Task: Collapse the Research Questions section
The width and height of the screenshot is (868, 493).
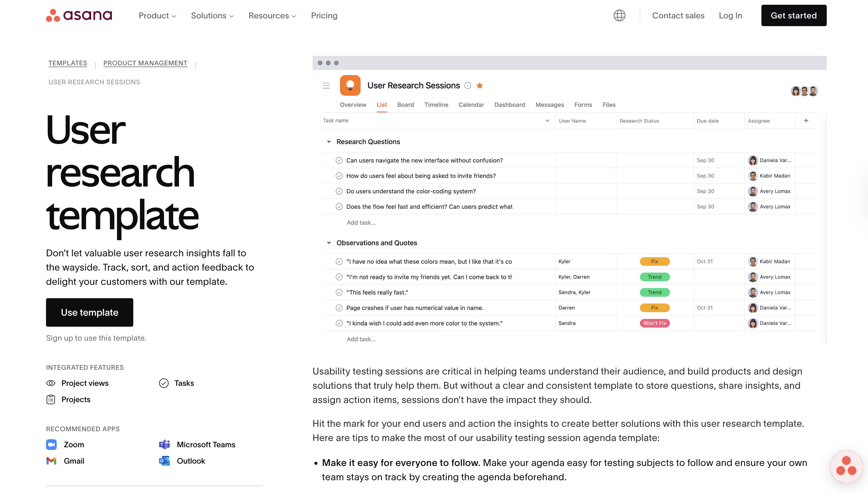Action: coord(329,142)
